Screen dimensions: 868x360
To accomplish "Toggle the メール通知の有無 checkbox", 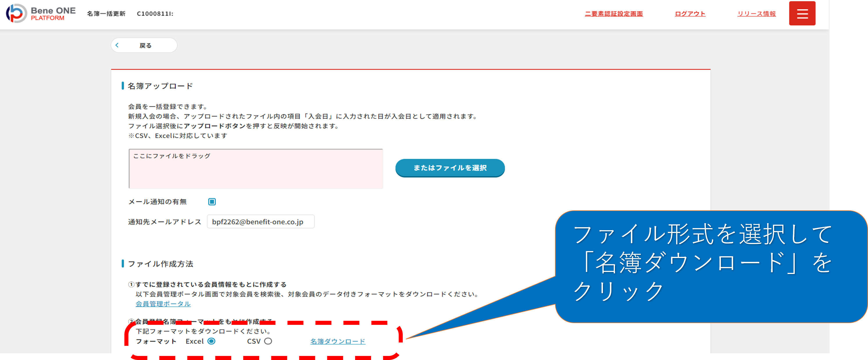I will [212, 202].
